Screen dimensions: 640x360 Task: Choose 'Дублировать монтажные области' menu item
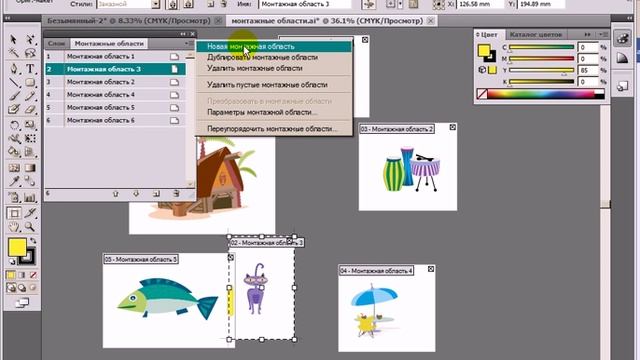[273, 58]
